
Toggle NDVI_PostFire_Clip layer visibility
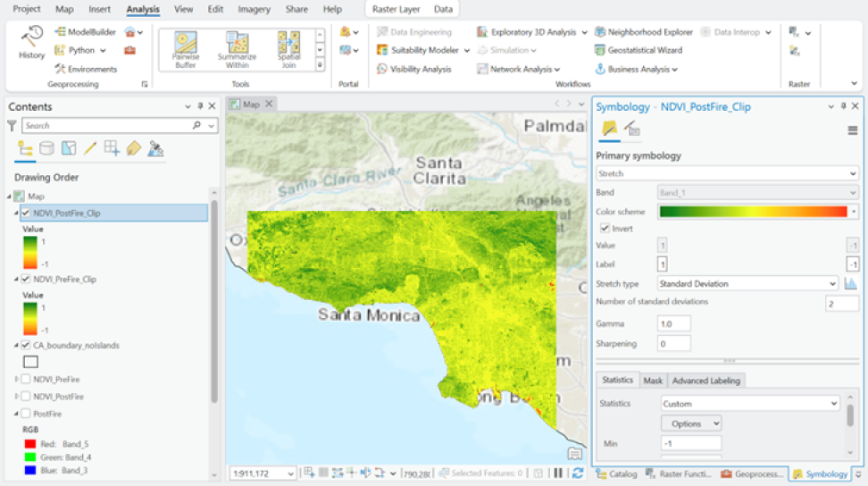click(26, 214)
